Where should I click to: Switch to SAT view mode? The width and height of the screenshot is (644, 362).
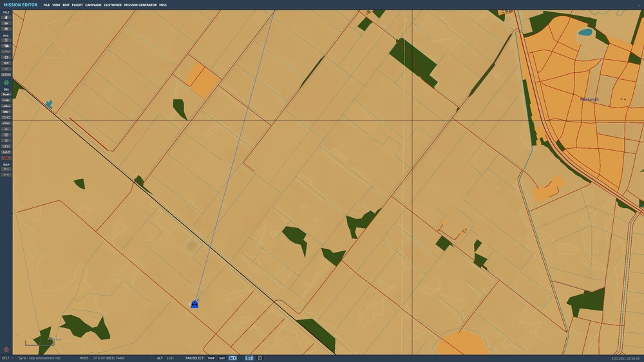[x=222, y=358]
